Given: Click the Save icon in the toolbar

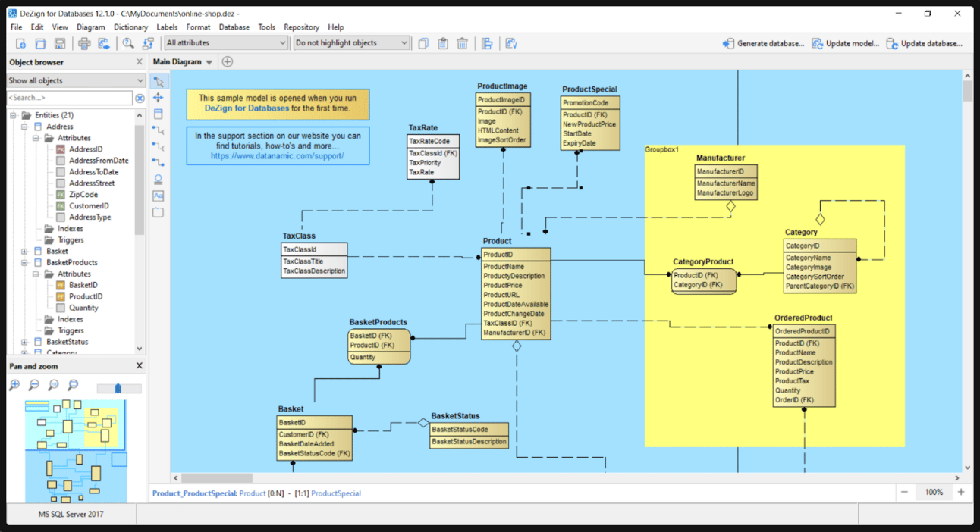Looking at the screenshot, I should (x=60, y=44).
